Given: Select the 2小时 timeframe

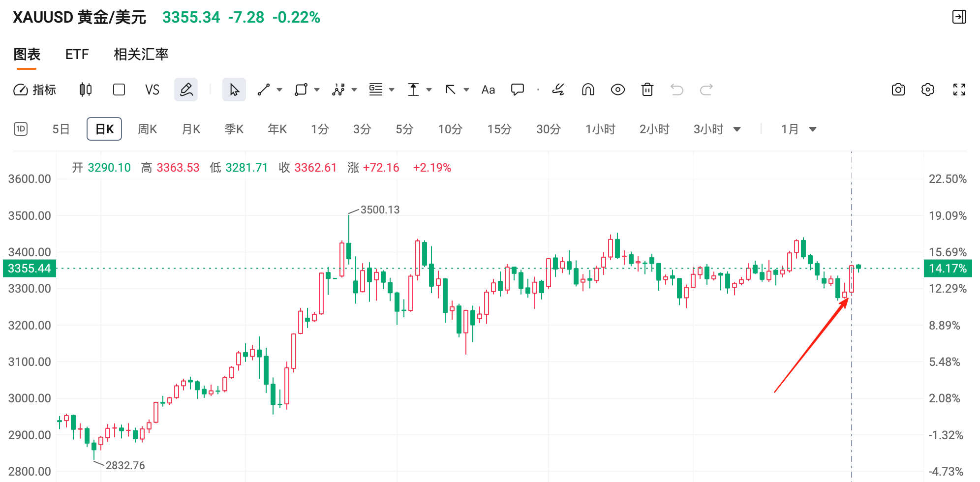Looking at the screenshot, I should [x=654, y=129].
